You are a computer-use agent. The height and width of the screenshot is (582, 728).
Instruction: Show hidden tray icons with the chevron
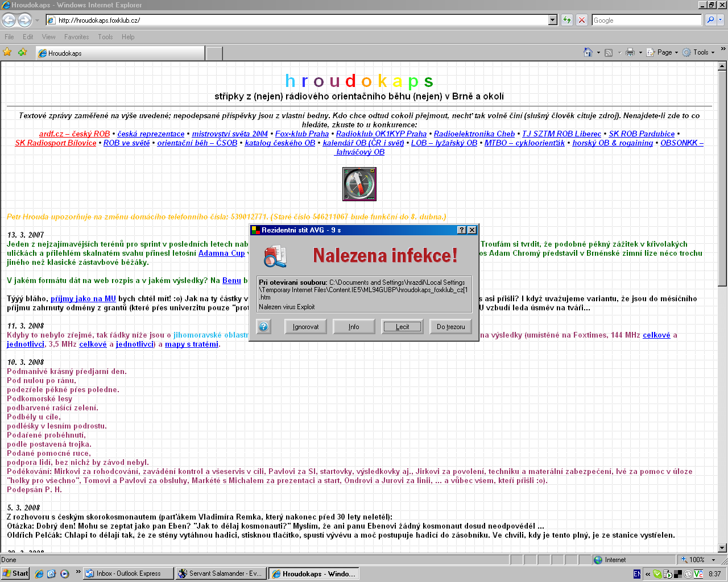pyautogui.click(x=647, y=573)
